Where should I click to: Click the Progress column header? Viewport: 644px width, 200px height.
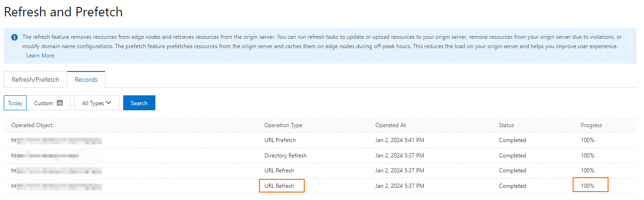(591, 125)
